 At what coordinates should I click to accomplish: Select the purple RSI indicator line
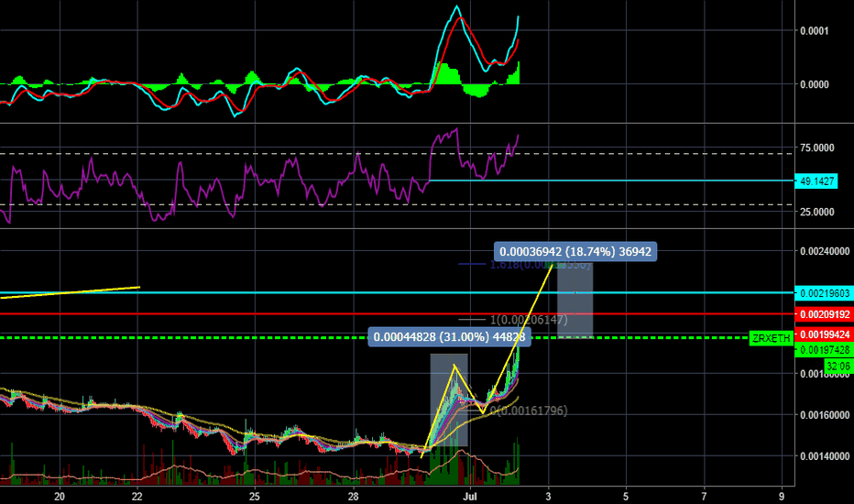tap(258, 177)
